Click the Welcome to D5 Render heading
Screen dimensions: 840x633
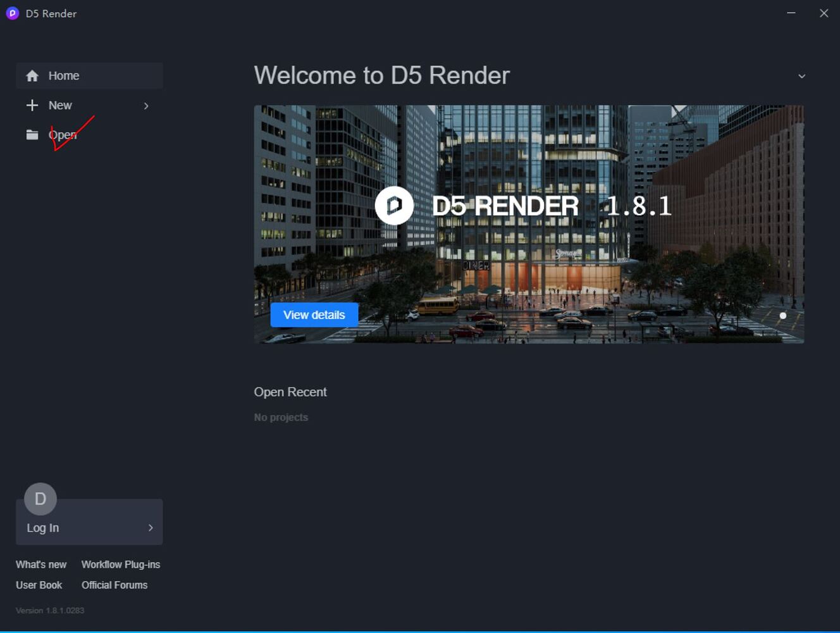382,75
